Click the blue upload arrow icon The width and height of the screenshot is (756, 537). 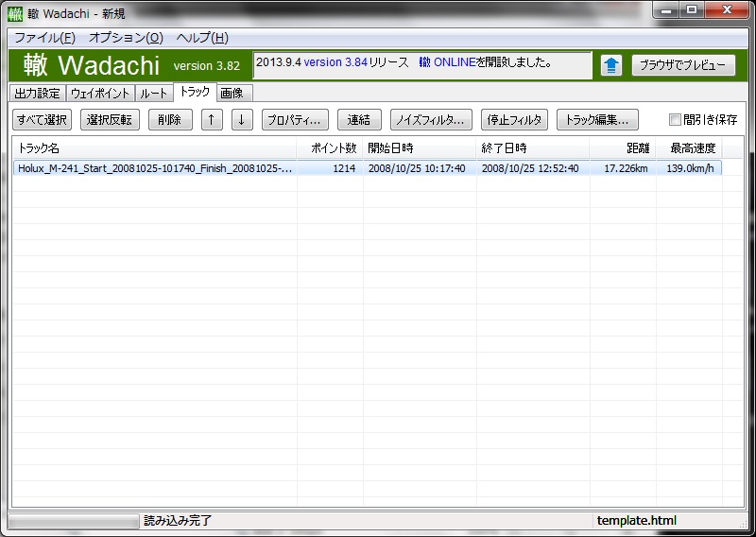pos(610,65)
